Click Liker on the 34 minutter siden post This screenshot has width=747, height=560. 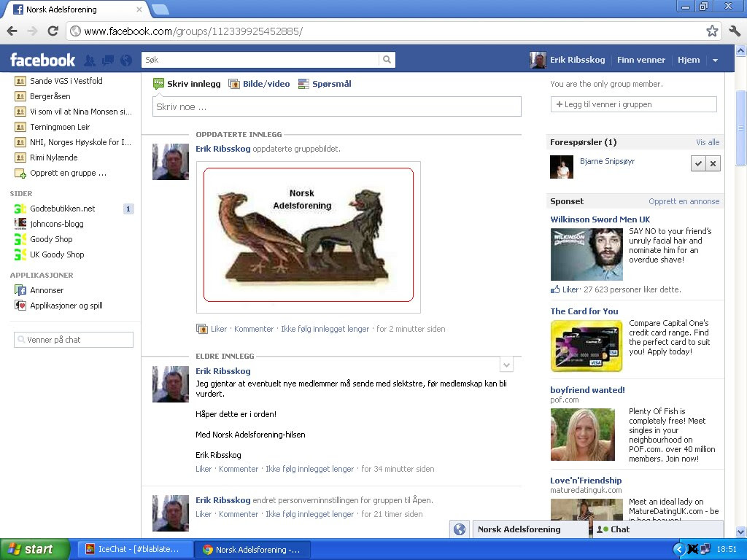204,469
